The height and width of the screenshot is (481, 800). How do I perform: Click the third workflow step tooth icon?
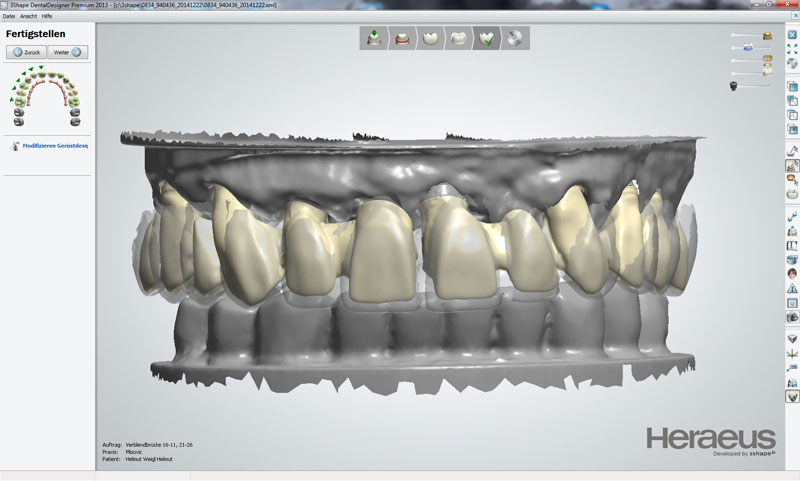[431, 38]
